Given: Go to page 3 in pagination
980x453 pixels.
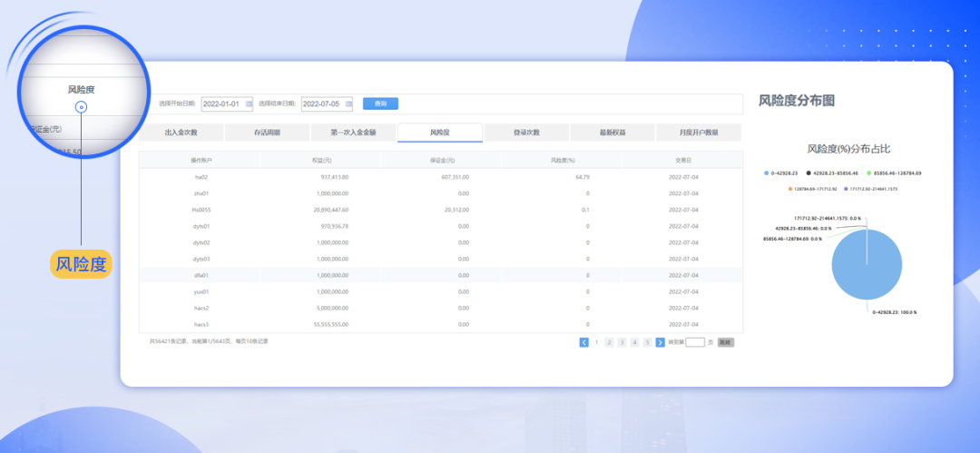Looking at the screenshot, I should [622, 342].
